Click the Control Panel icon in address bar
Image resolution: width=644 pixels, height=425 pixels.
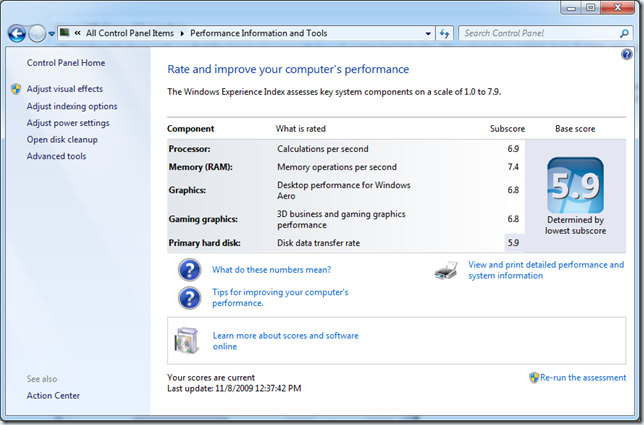(64, 33)
